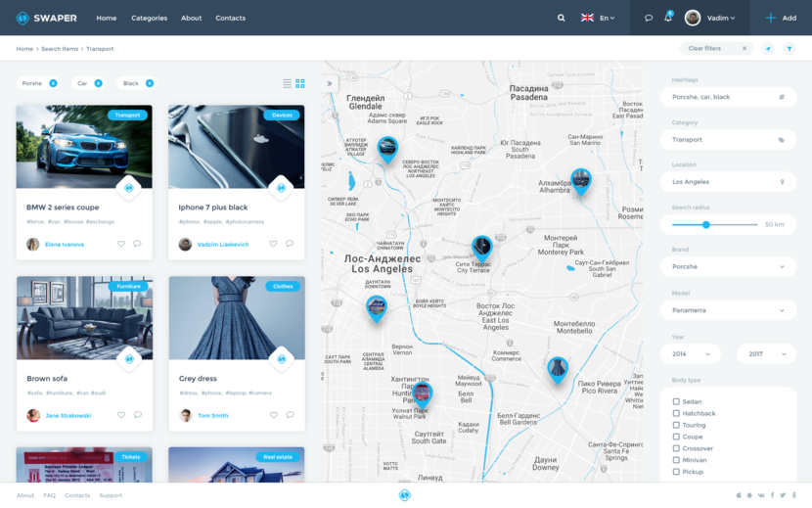
Task: Click Home in breadcrumb
Action: (x=24, y=49)
